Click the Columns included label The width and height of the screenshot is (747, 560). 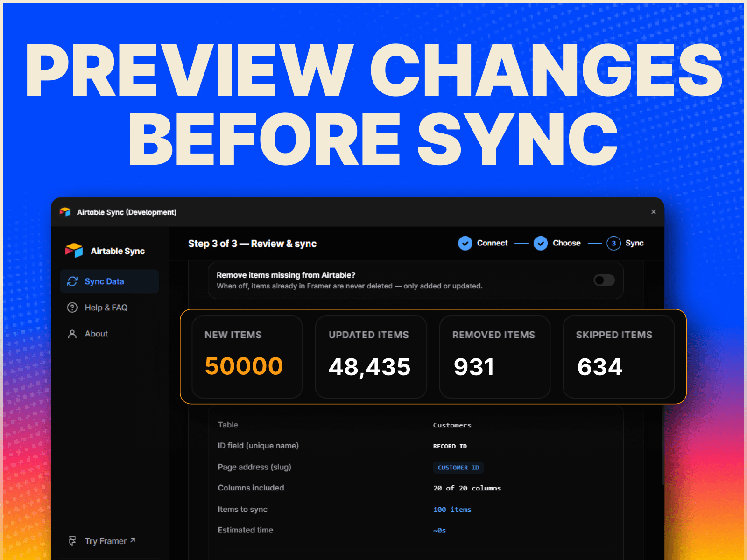point(251,488)
